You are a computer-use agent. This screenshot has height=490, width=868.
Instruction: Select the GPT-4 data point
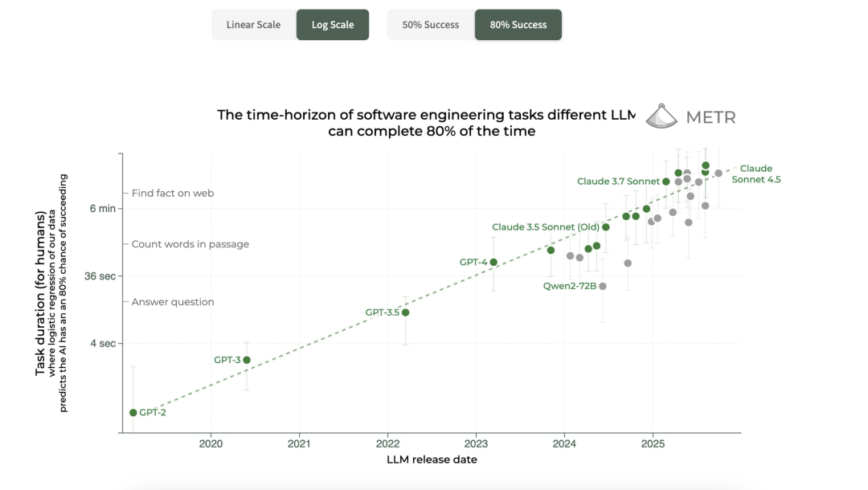[493, 263]
